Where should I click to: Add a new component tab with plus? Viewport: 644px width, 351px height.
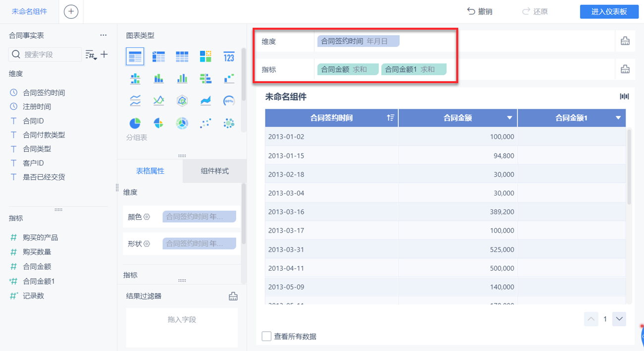click(x=71, y=11)
